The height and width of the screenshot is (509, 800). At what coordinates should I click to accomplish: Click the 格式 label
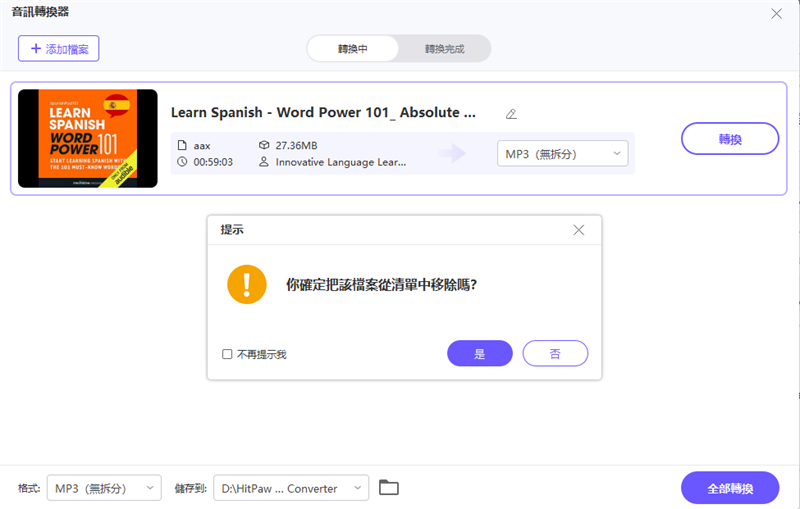click(29, 489)
